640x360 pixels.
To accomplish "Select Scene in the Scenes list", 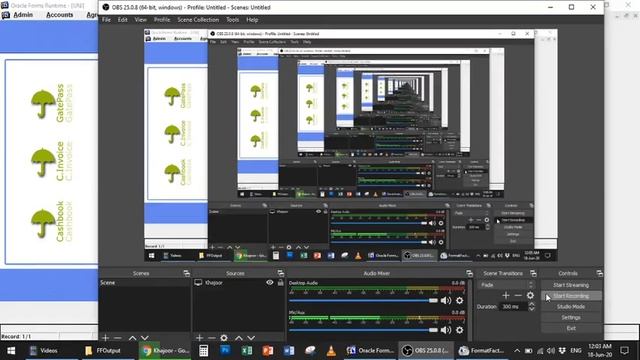I will (145, 282).
